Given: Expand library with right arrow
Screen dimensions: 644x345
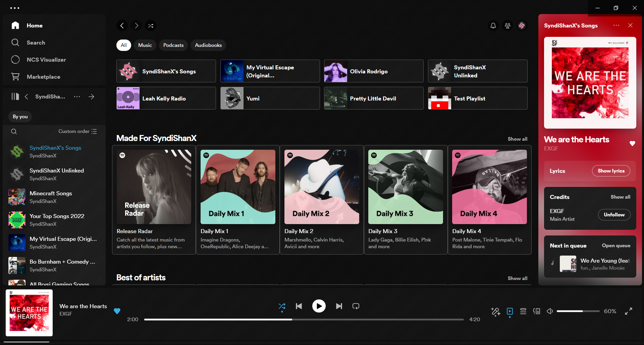Looking at the screenshot, I should click(x=91, y=96).
